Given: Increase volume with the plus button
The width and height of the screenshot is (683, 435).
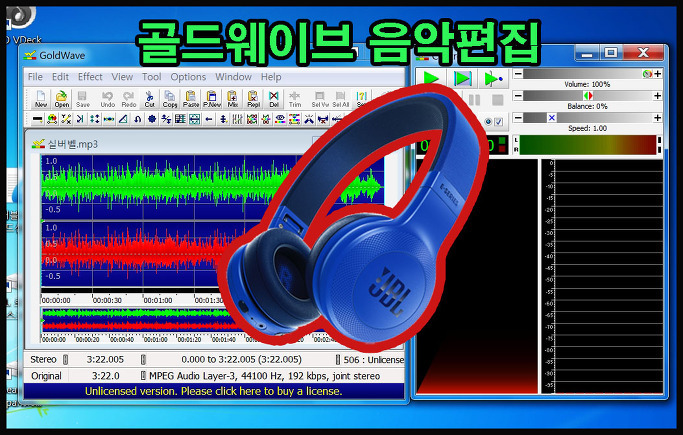Looking at the screenshot, I should [x=658, y=74].
